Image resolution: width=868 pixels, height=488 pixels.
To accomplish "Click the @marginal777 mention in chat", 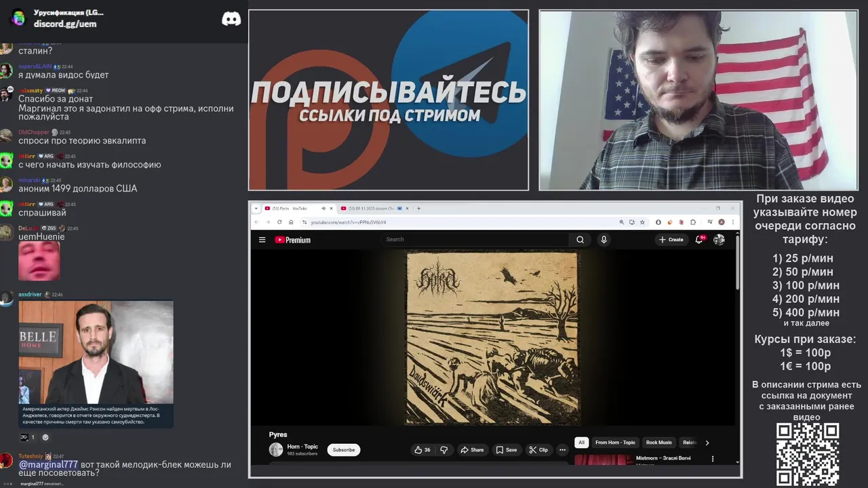I will pyautogui.click(x=48, y=464).
